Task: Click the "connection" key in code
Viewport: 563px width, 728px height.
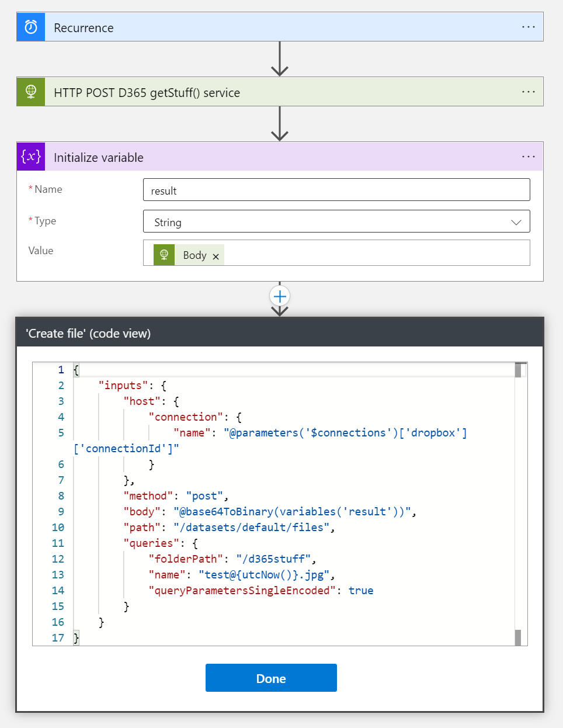Action: pyautogui.click(x=186, y=417)
